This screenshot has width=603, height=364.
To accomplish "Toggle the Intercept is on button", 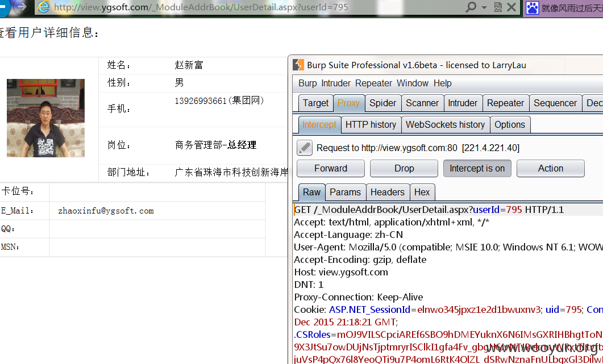I will click(x=477, y=168).
